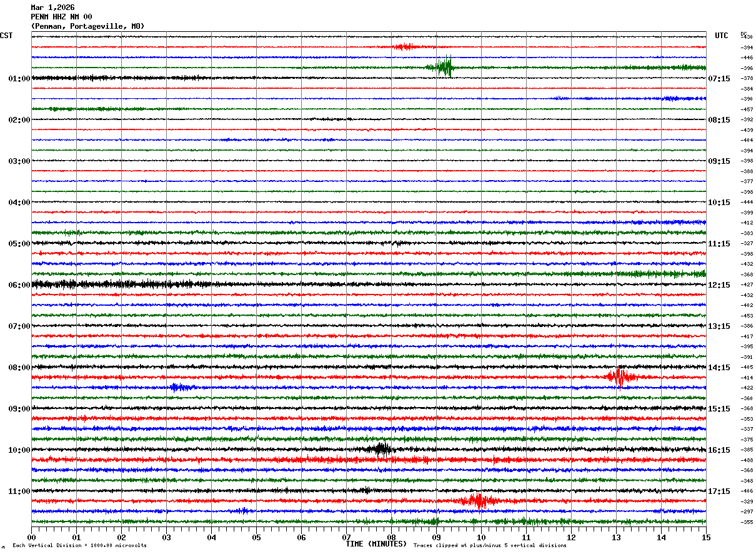This screenshot has height=554, width=756.
Task: Click the DC offset value -355
Action: (747, 522)
